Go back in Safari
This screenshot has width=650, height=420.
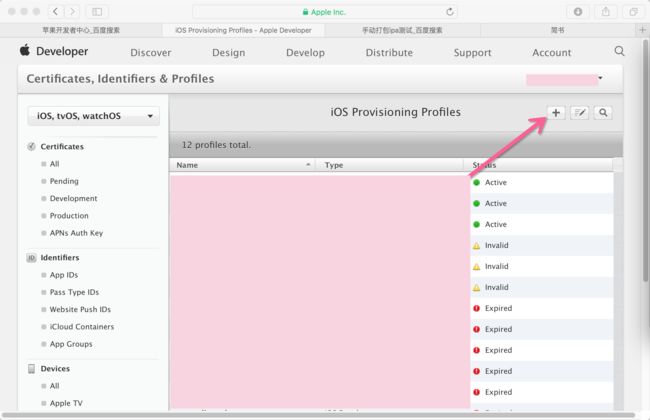click(56, 12)
